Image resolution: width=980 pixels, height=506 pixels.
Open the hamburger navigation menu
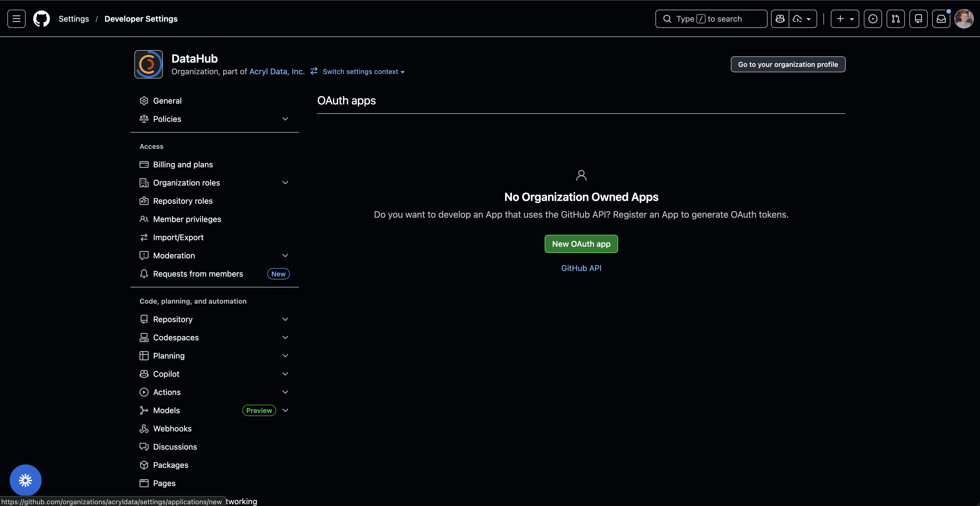[x=16, y=18]
